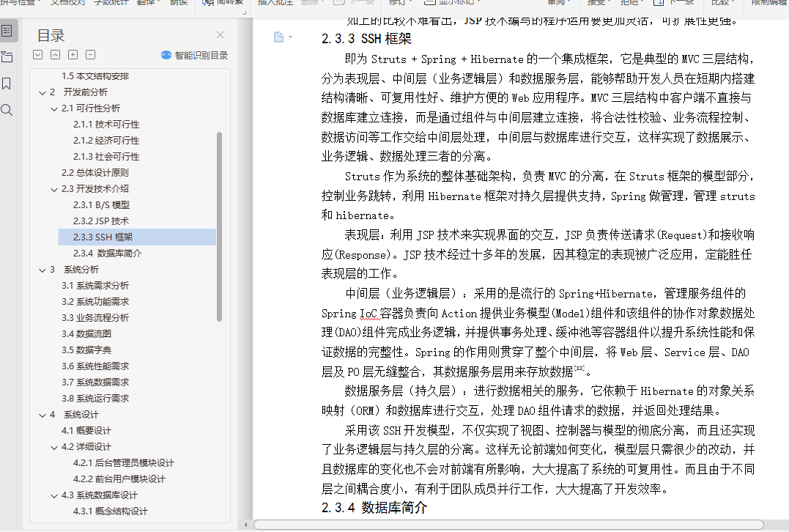The height and width of the screenshot is (532, 789).
Task: Click the minus icon under 目录
Action: click(91, 55)
